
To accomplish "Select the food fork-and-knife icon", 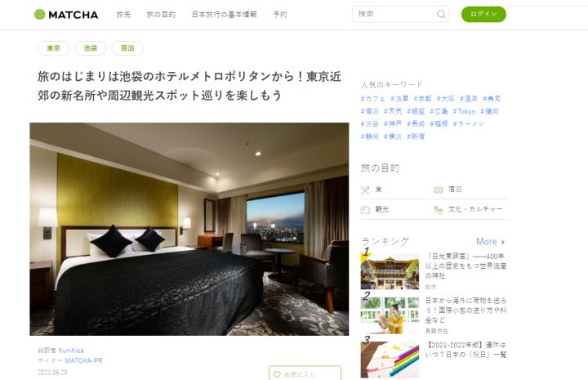I will tap(365, 190).
